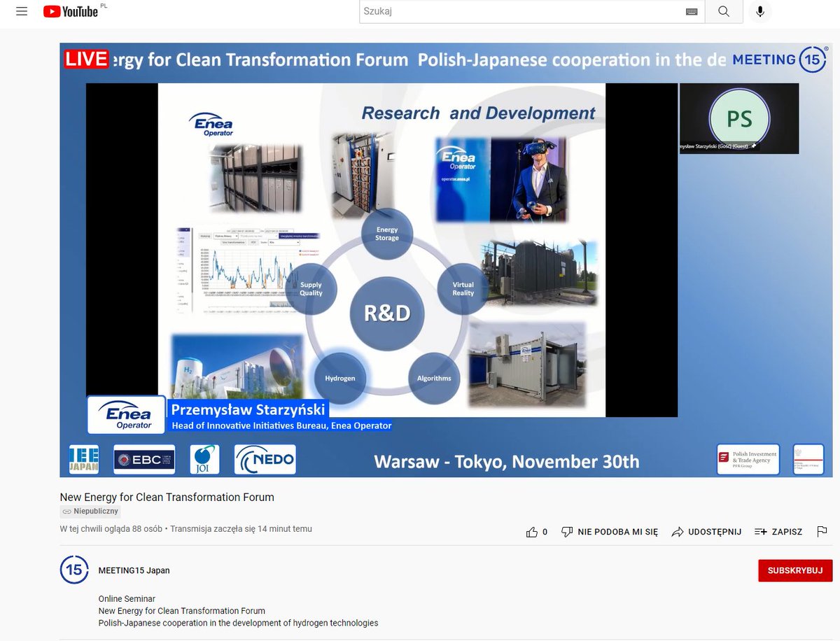840x641 pixels.
Task: Click the hydrogen tanks image on slide
Action: point(237,365)
